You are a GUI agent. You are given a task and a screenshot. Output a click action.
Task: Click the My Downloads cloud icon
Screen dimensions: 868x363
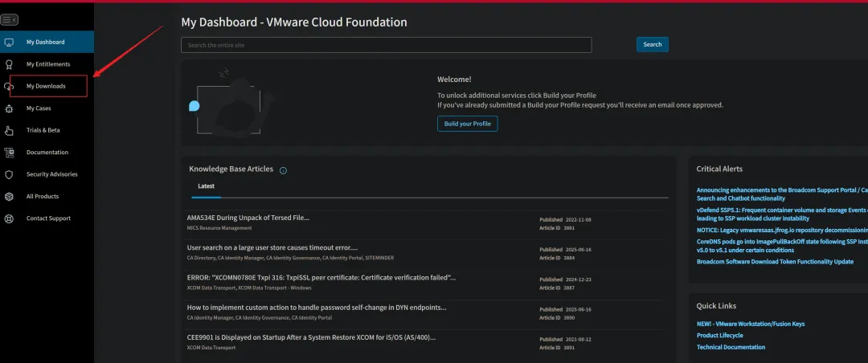[9, 86]
